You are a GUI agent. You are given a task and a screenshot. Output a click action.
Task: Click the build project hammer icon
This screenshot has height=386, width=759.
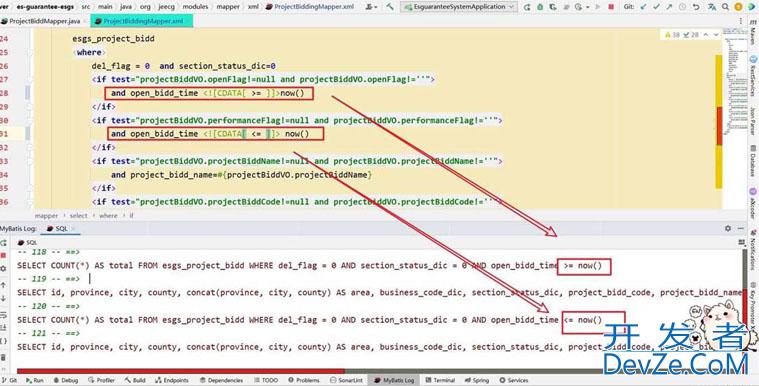pos(390,7)
